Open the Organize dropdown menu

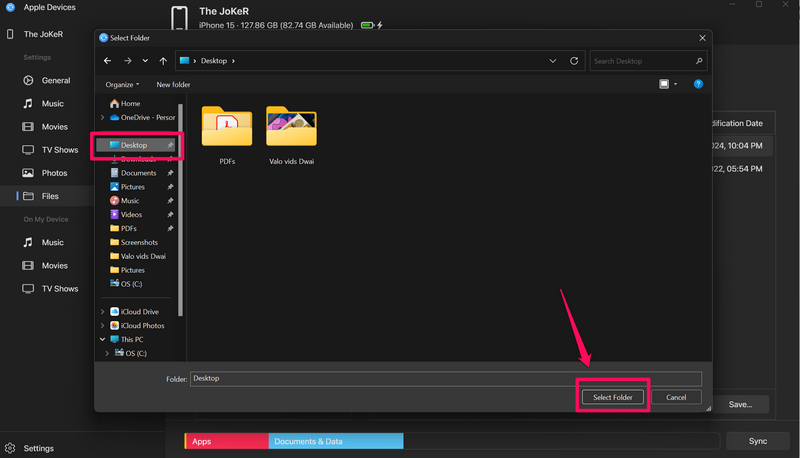pyautogui.click(x=123, y=85)
